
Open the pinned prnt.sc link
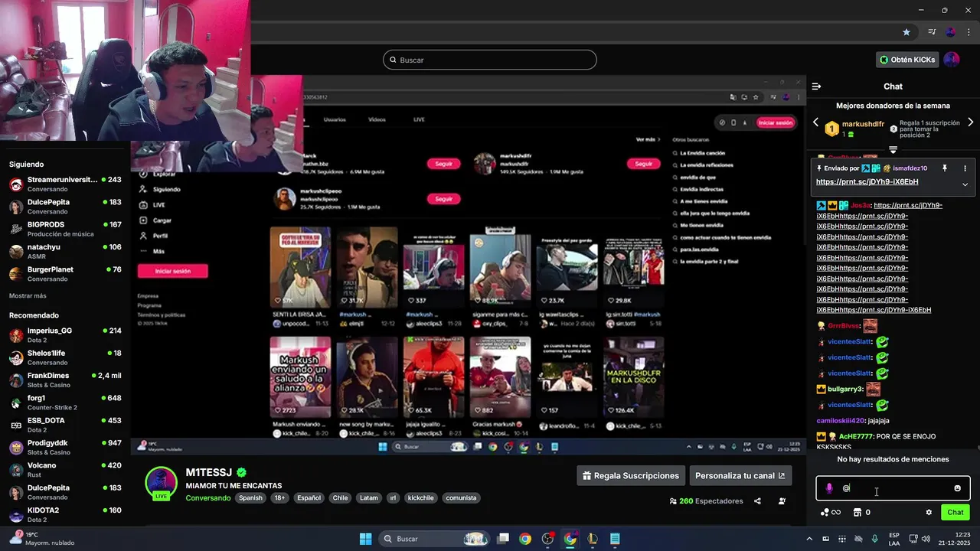click(867, 182)
